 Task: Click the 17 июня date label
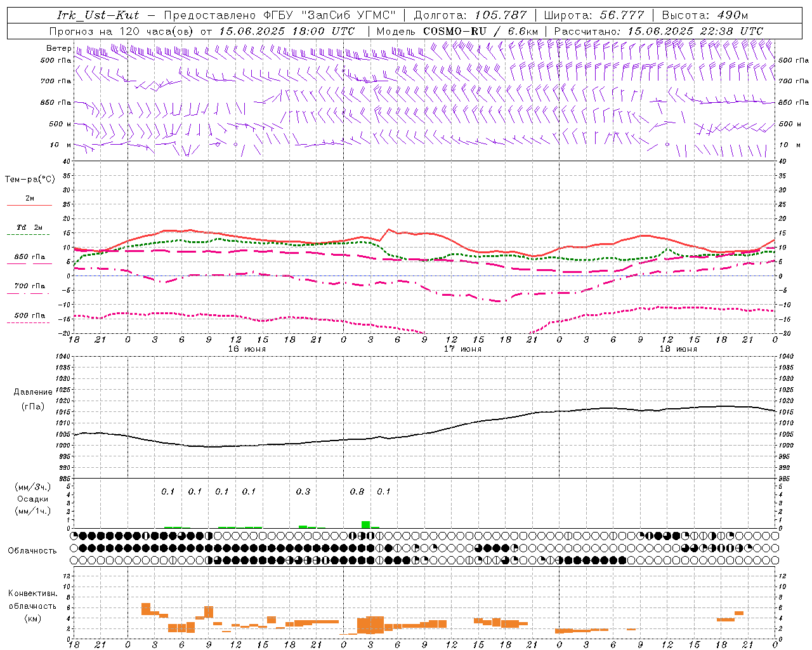coord(462,348)
